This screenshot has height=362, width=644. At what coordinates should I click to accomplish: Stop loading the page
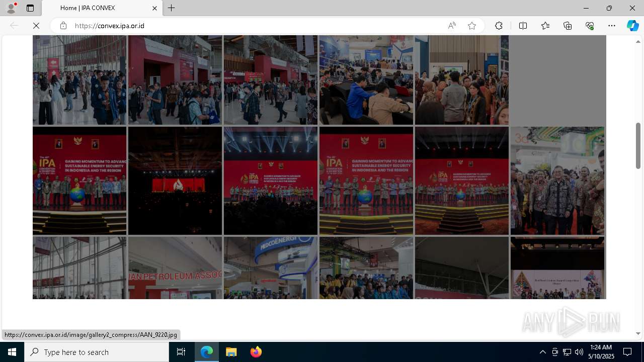36,26
